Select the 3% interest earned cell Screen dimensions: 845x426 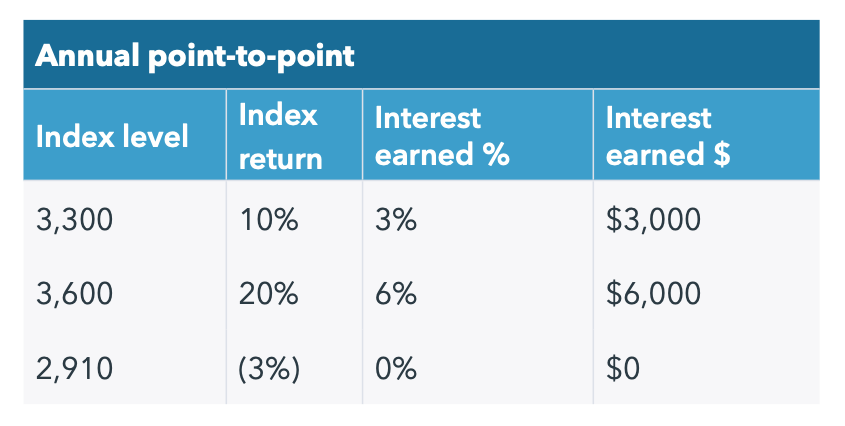(x=396, y=219)
